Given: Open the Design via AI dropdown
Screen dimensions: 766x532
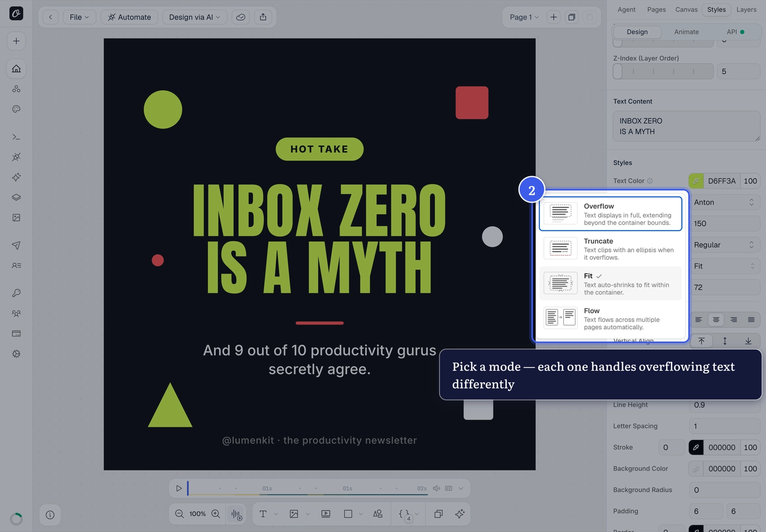Looking at the screenshot, I should (x=194, y=17).
